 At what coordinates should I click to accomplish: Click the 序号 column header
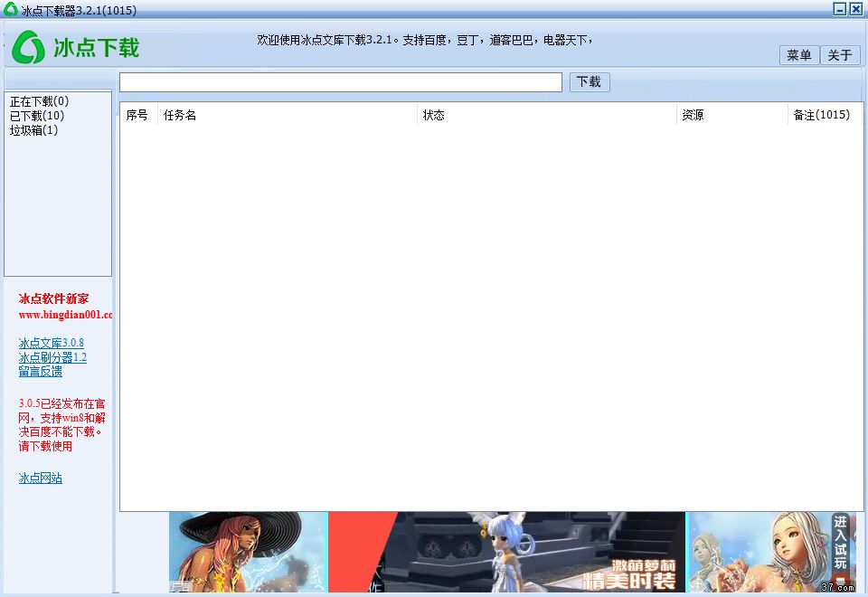point(137,115)
